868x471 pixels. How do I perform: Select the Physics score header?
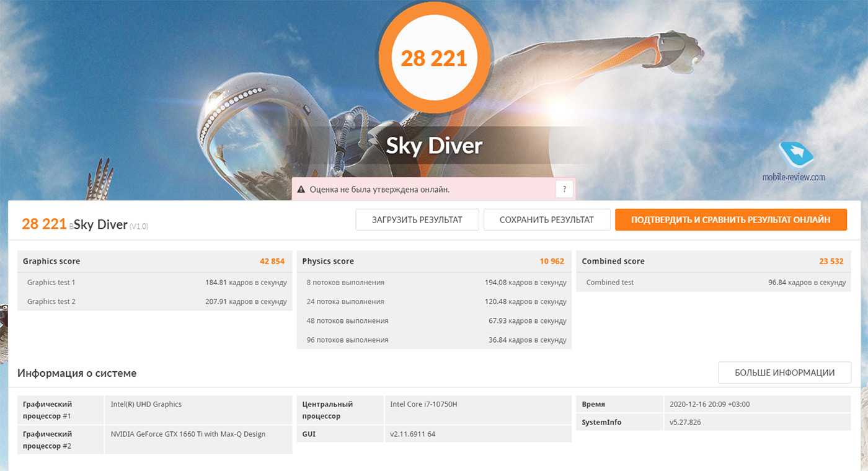(434, 261)
